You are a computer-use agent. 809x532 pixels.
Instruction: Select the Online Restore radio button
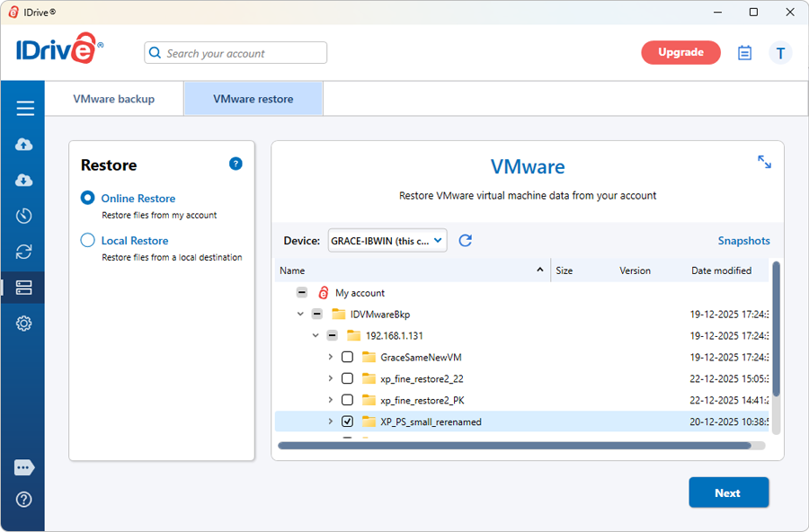coord(88,198)
